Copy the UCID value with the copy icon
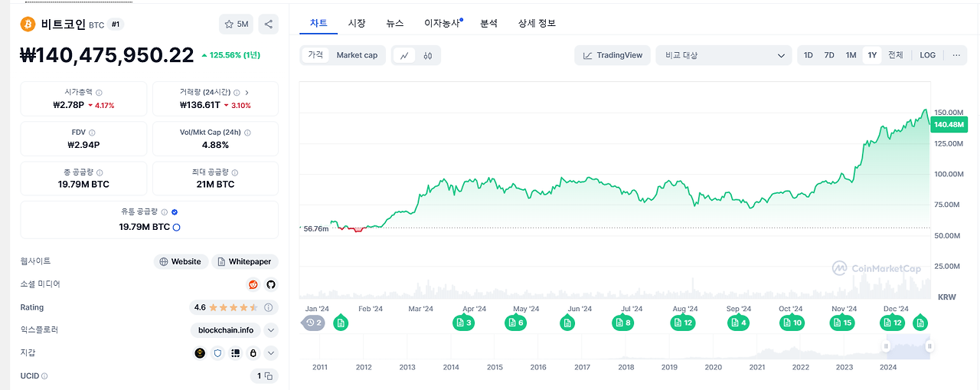 [269, 376]
